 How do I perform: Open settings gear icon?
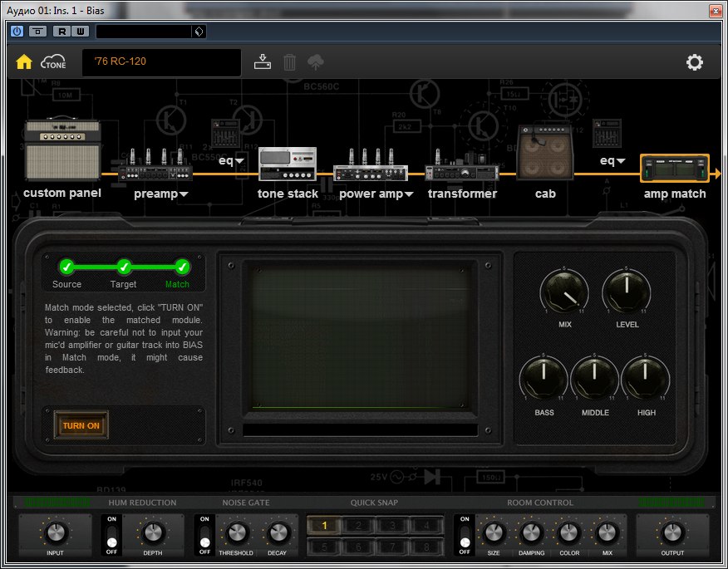[x=694, y=62]
